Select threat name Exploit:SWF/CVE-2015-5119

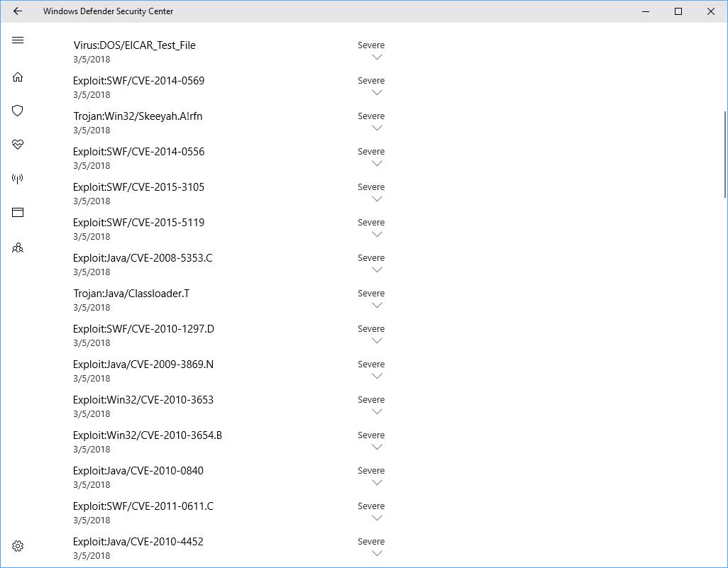(x=138, y=223)
